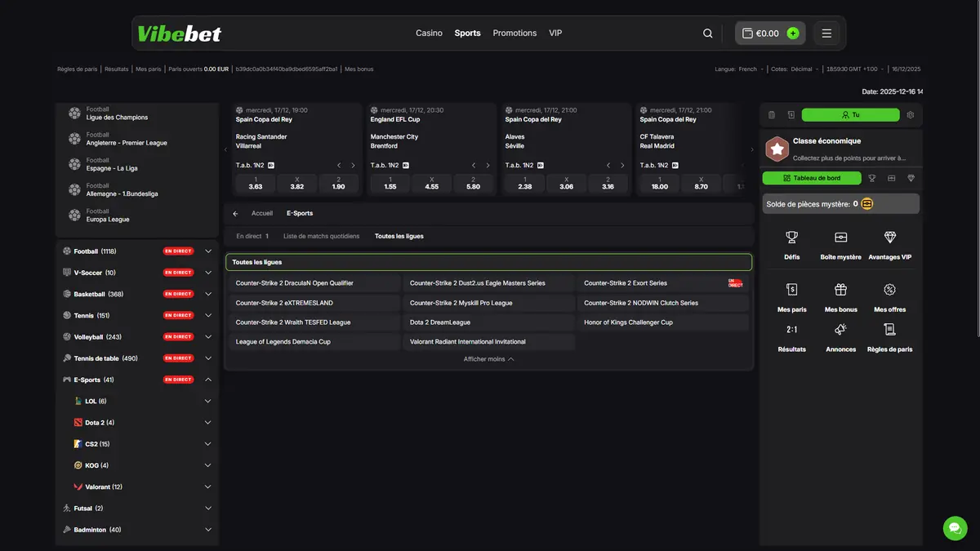Open Règles de paris scroll tile
Viewport: 980px width, 551px height.
click(890, 337)
